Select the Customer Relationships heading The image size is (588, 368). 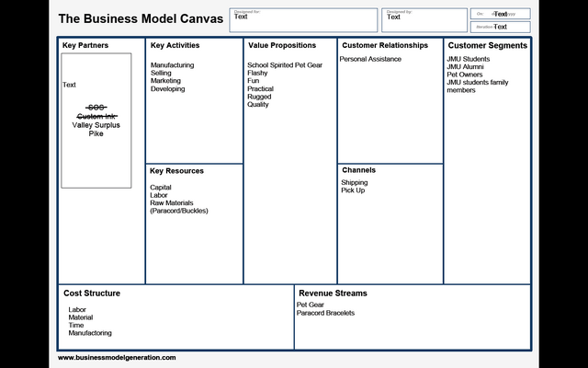click(385, 45)
